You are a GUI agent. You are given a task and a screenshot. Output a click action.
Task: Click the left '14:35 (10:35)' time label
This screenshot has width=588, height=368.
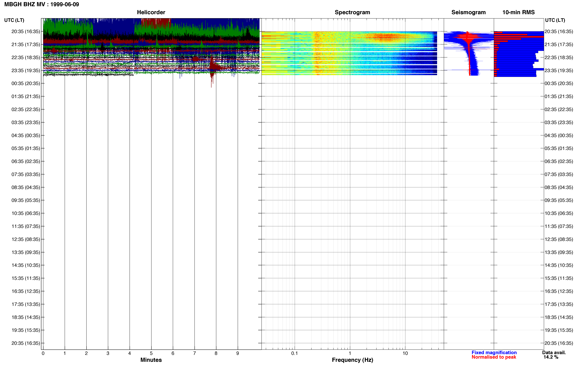click(x=26, y=265)
